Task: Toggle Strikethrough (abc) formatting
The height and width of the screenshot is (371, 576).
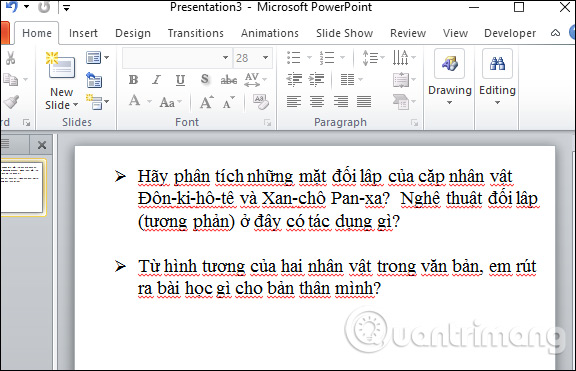Action: pos(228,80)
